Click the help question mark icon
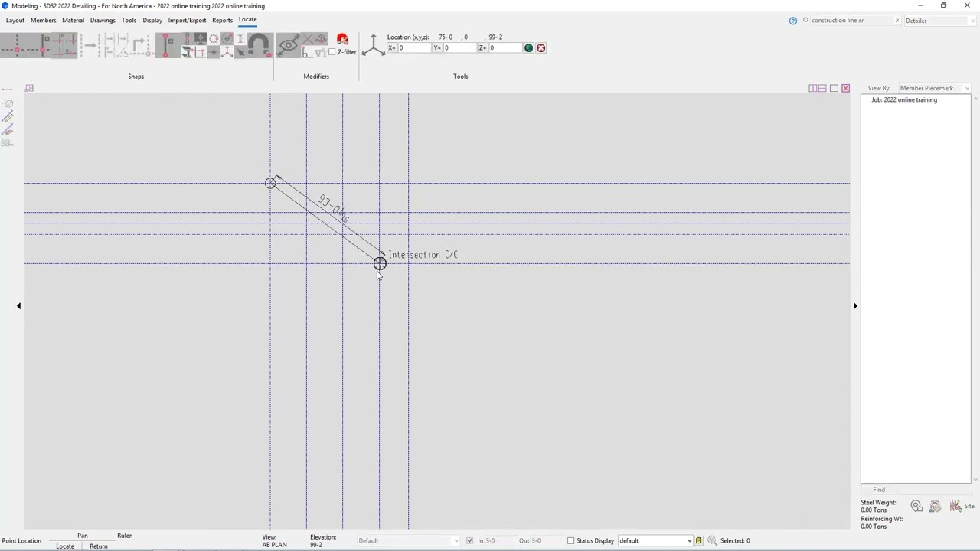The height and width of the screenshot is (551, 980). click(792, 21)
